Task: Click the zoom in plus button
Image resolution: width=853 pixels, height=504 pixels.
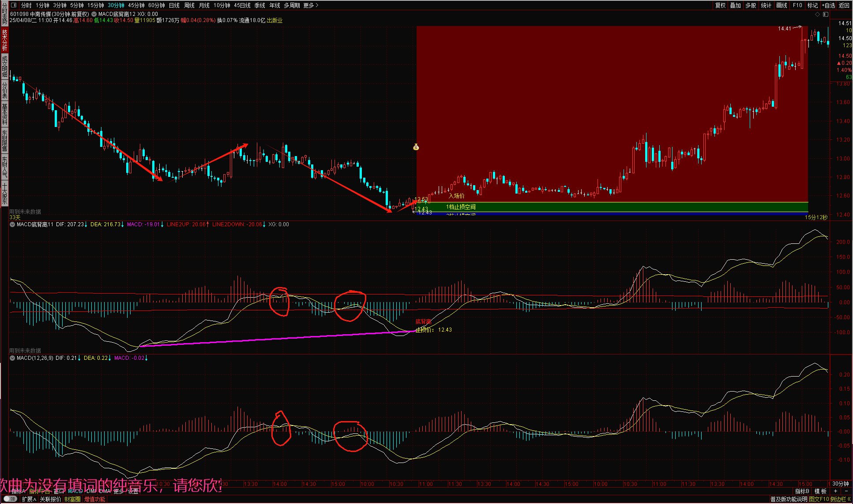Action: coord(835,491)
